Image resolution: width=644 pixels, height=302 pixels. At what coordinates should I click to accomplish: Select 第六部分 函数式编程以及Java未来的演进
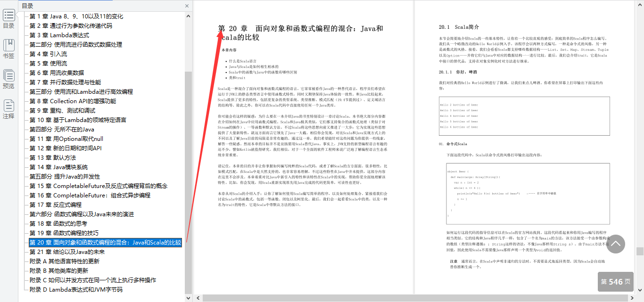tap(82, 214)
